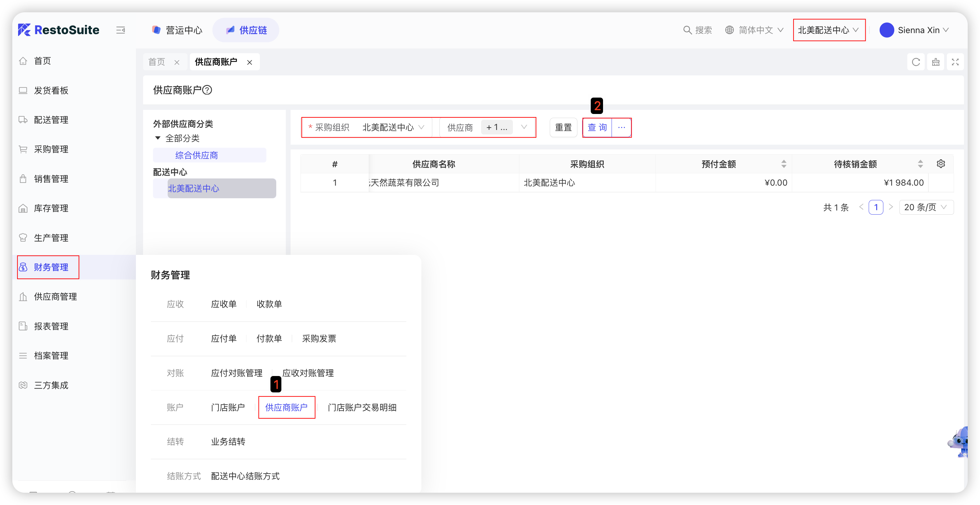This screenshot has height=505, width=980.
Task: Click the clear-cache broom icon
Action: [936, 62]
